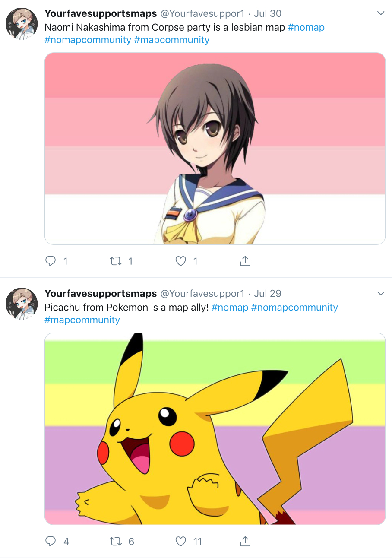Open profile avatar on the Jul 29 tweet
This screenshot has height=558, width=392.
(22, 303)
